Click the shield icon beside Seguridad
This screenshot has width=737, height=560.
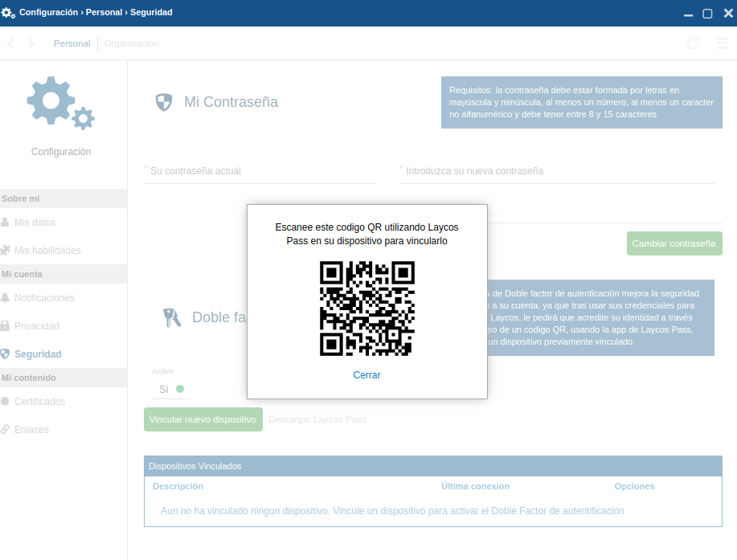(x=5, y=354)
